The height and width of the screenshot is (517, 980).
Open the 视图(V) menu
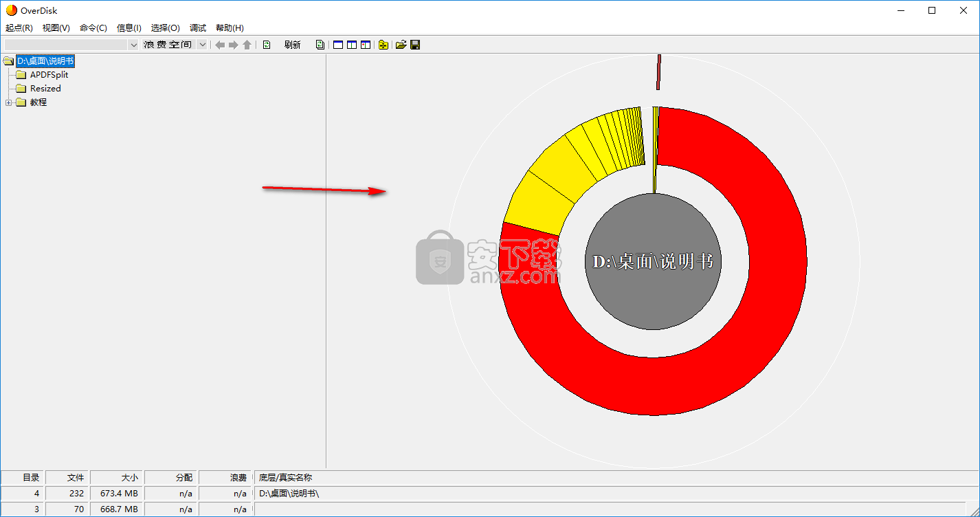tap(56, 28)
